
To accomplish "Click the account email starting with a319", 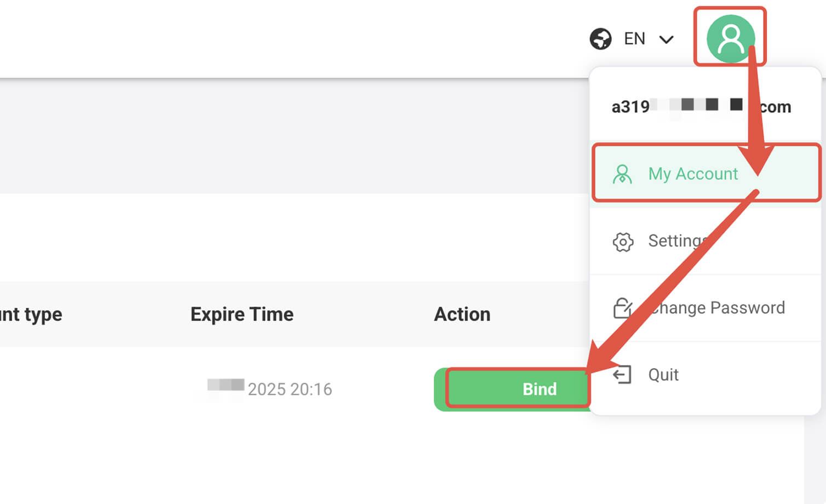I will click(x=700, y=106).
